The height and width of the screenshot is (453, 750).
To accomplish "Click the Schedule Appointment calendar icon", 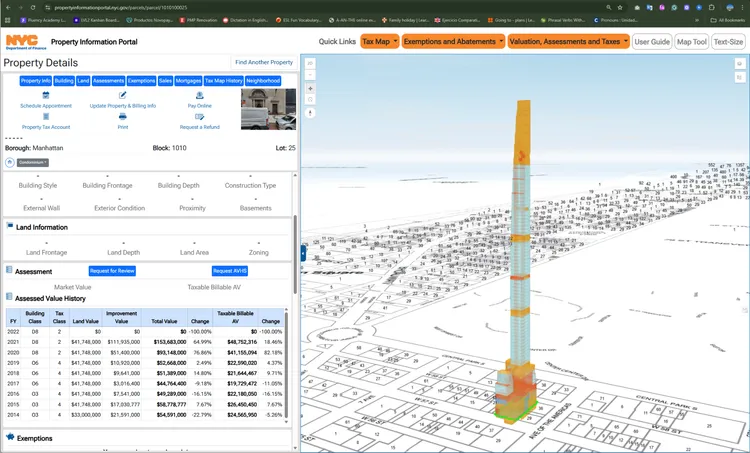I will pyautogui.click(x=46, y=95).
